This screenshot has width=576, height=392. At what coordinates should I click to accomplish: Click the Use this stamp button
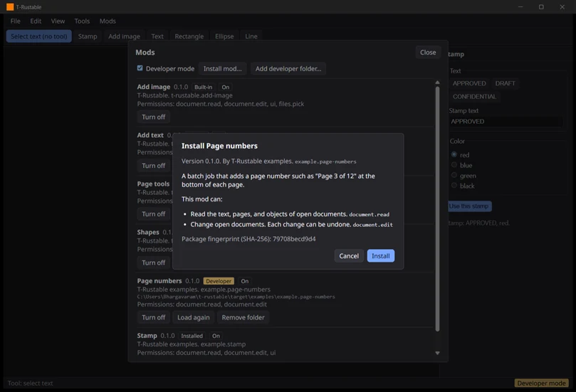pyautogui.click(x=469, y=206)
